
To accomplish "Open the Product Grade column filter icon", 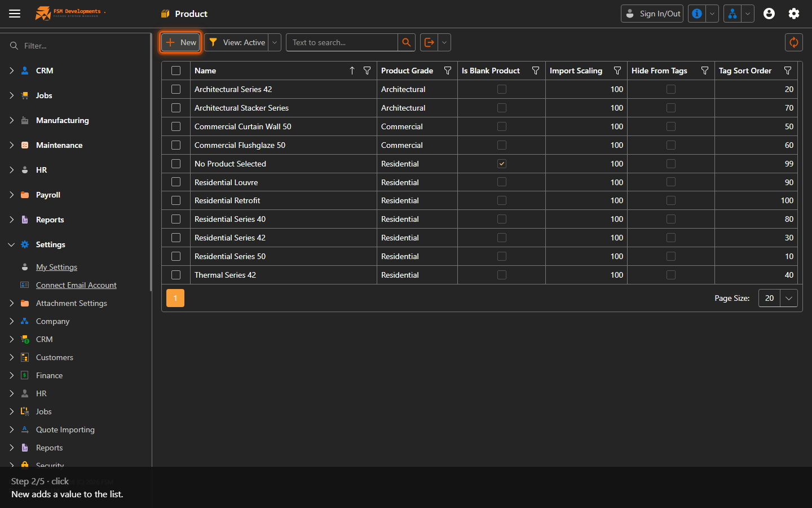I will [448, 71].
